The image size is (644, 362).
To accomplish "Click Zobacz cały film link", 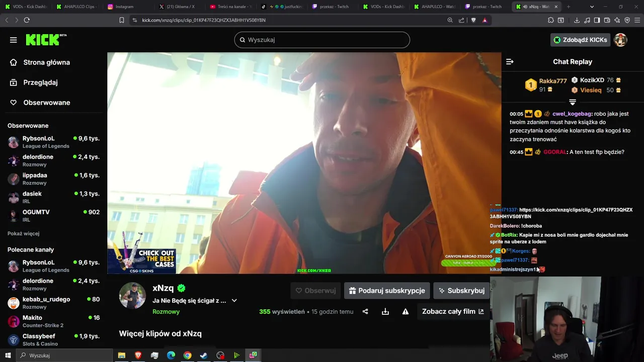I will [453, 312].
